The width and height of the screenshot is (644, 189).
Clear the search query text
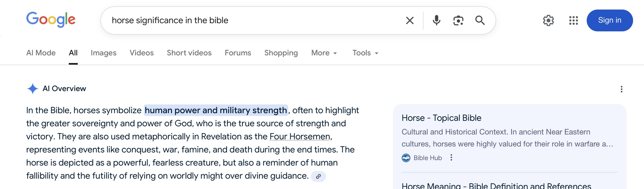[410, 20]
